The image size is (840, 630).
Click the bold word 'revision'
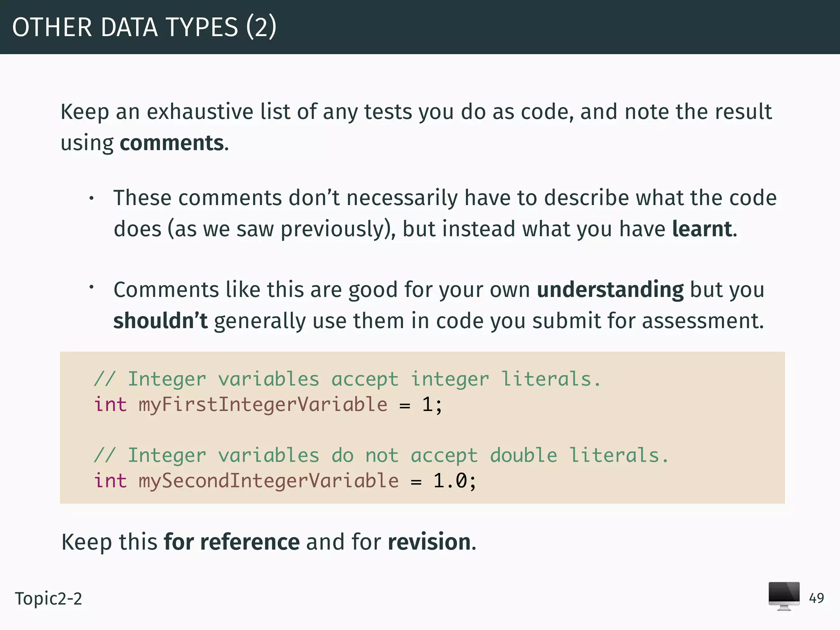pyautogui.click(x=429, y=542)
